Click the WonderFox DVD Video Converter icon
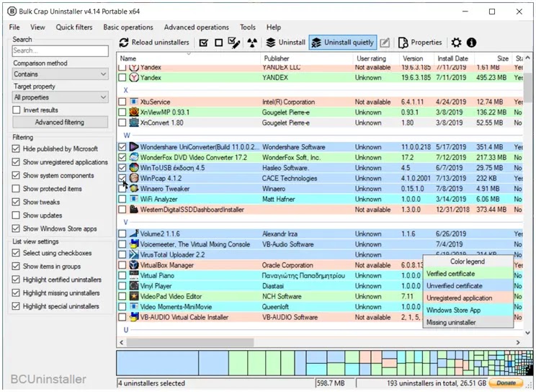 (134, 157)
